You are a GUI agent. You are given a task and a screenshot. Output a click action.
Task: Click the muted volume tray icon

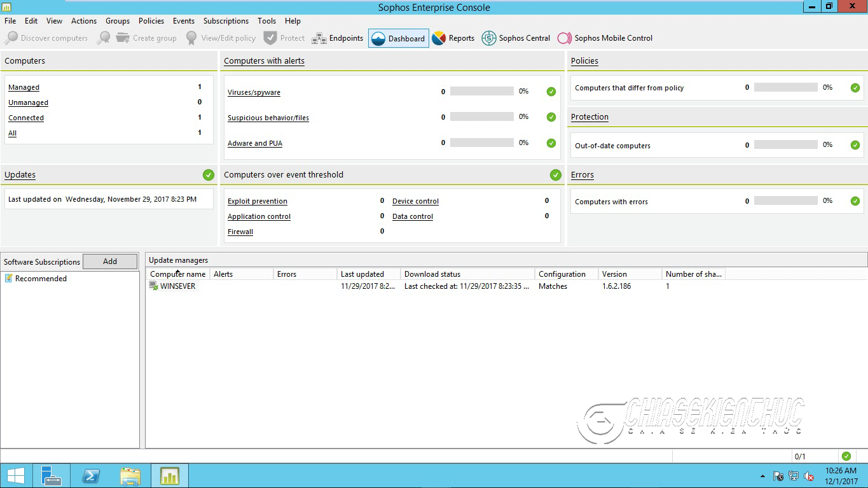[x=809, y=476]
